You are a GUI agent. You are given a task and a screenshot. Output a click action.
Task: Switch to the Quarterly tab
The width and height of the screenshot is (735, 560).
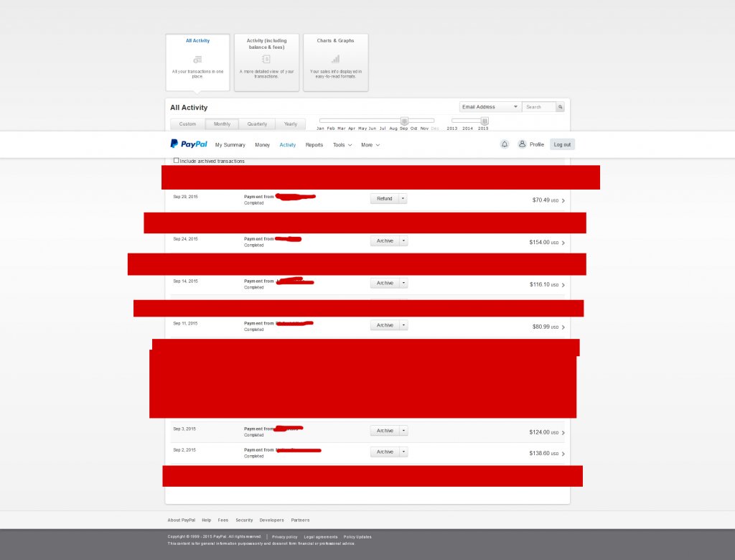[x=258, y=123]
